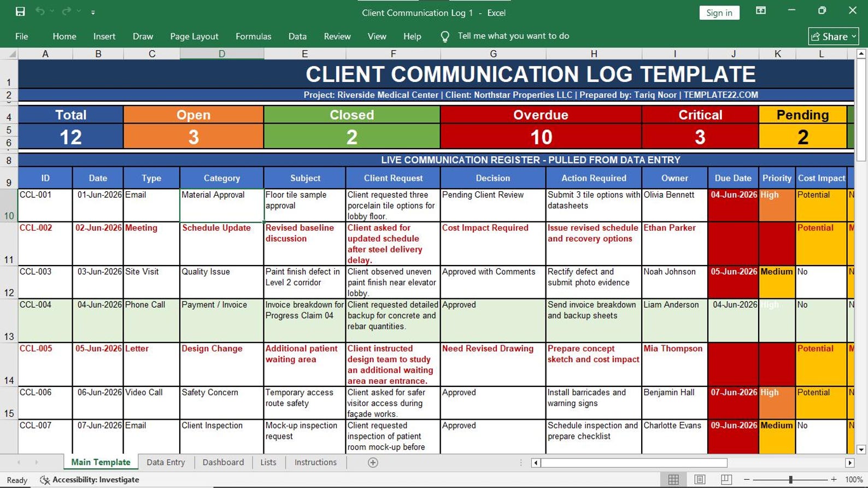Viewport: 868px width, 488px height.
Task: Select the 09-Jun-2026 due date cell
Action: [x=734, y=437]
